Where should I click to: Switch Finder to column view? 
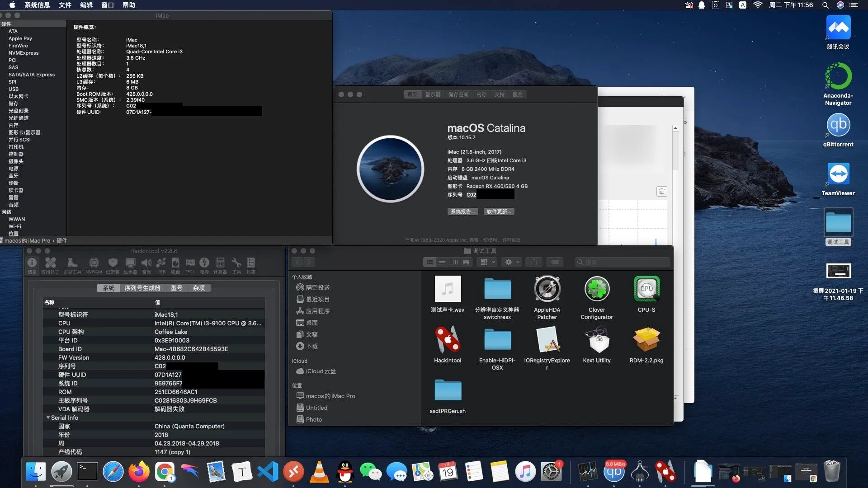click(454, 262)
